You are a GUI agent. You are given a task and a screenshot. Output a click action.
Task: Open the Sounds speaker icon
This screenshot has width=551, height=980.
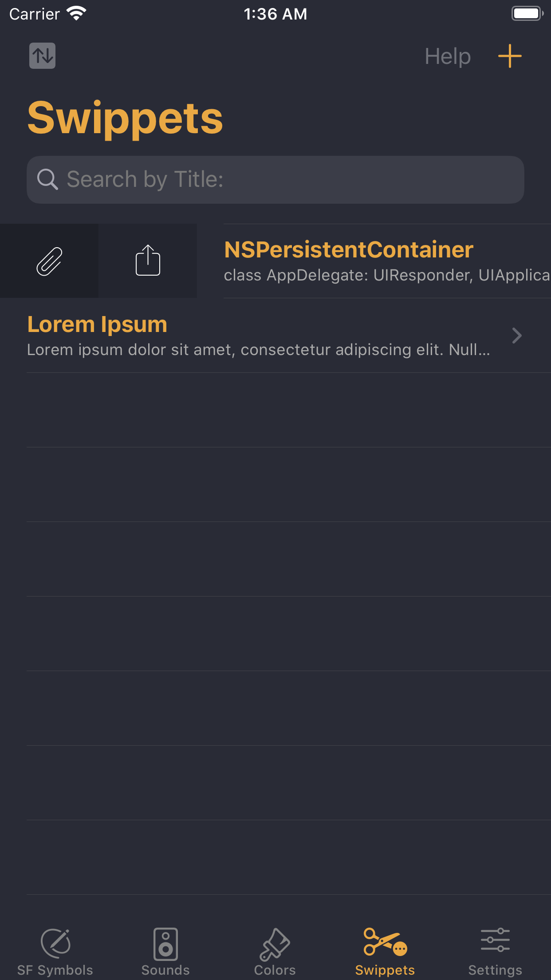[x=165, y=944]
